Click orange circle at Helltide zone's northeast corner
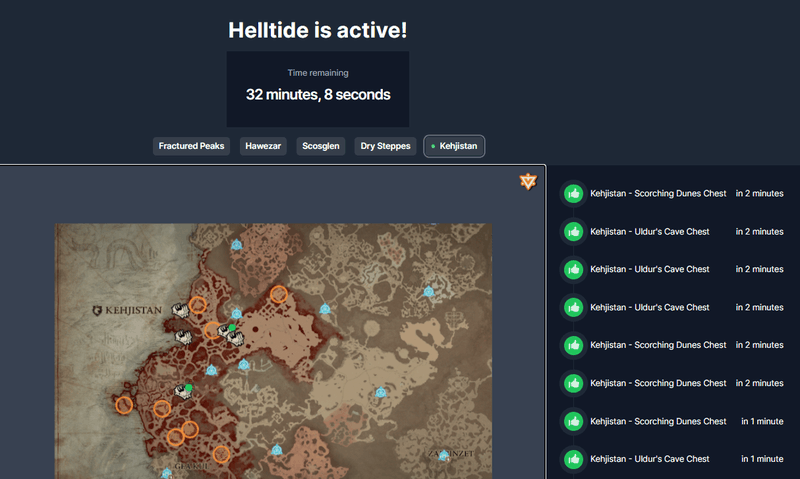 (x=279, y=294)
